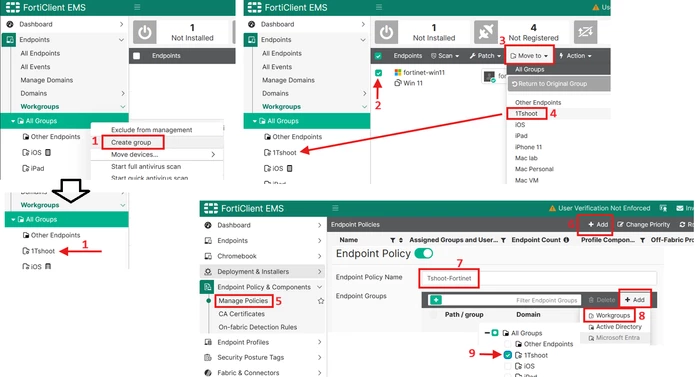The height and width of the screenshot is (377, 700).
Task: Click the green plus icon in Endpoint Groups bar
Action: pos(436,300)
